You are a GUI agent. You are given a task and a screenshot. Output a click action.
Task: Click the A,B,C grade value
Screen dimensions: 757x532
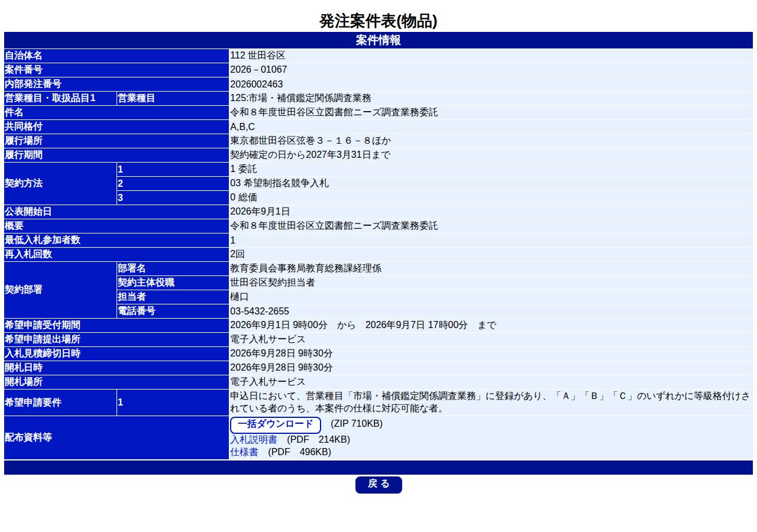coord(242,126)
